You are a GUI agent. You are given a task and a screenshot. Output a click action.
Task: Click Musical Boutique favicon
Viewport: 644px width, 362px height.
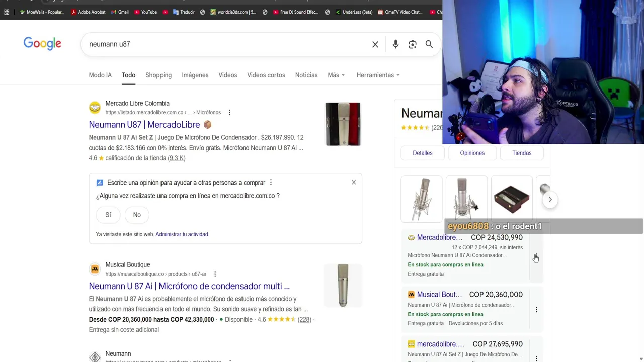point(95,269)
